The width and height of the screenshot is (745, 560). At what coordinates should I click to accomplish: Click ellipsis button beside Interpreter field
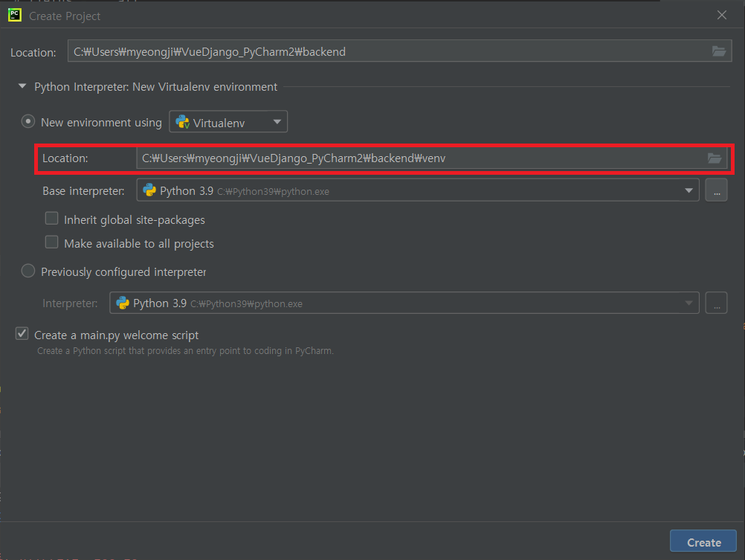[717, 303]
